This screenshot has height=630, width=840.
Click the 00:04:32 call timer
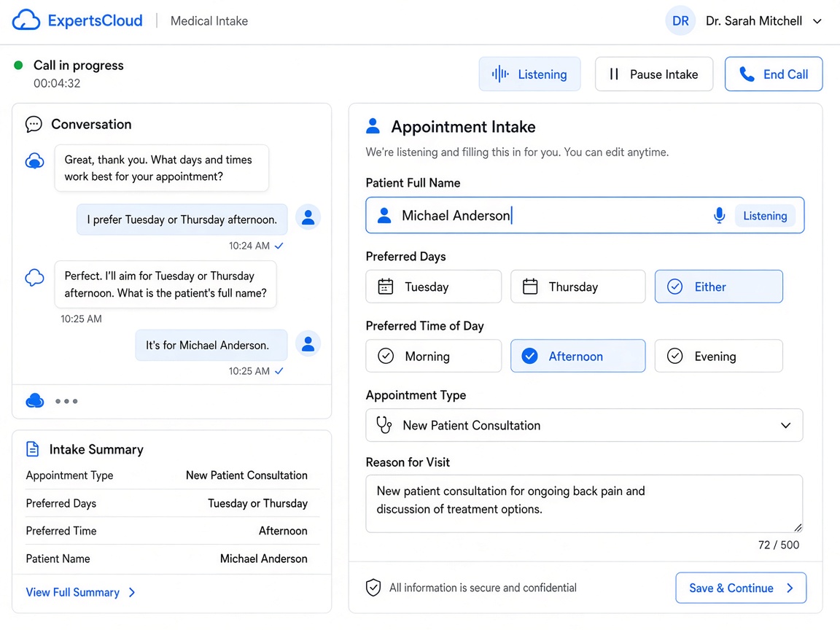pyautogui.click(x=57, y=84)
